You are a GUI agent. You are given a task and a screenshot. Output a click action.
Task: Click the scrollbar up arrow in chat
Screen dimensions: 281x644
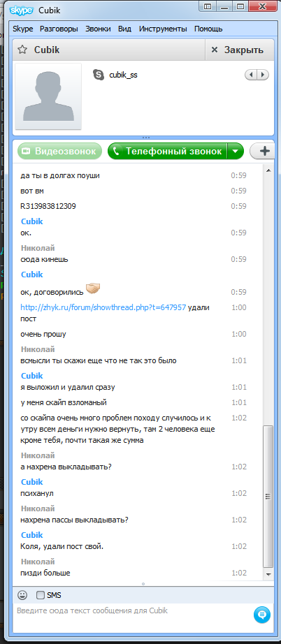point(268,170)
